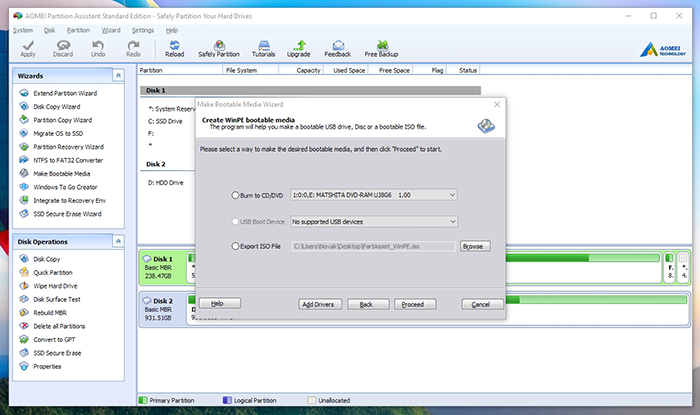The height and width of the screenshot is (415, 700).
Task: Open Integrate to Recovery Env
Action: [x=70, y=200]
